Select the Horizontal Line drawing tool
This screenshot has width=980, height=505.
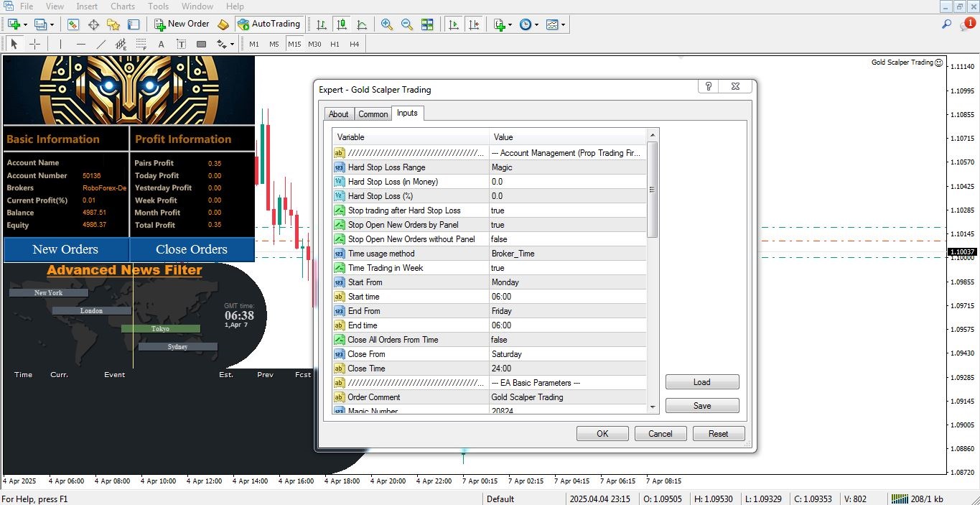[80, 44]
